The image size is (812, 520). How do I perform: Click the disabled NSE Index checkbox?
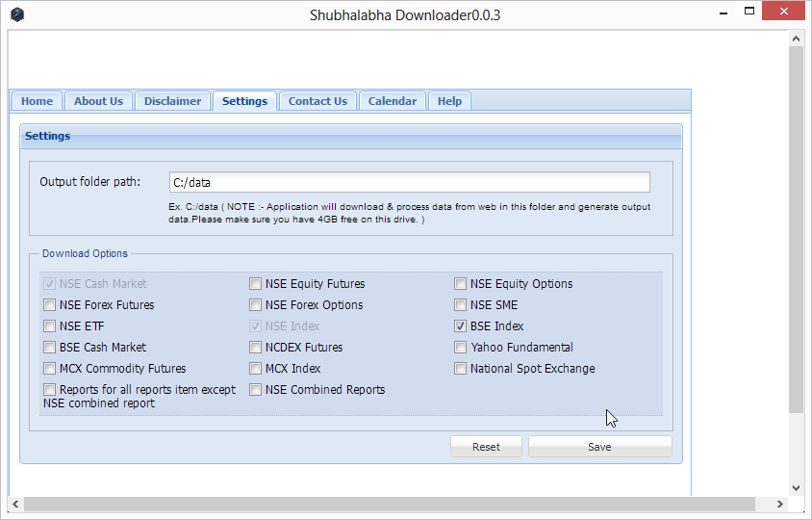[x=255, y=326]
